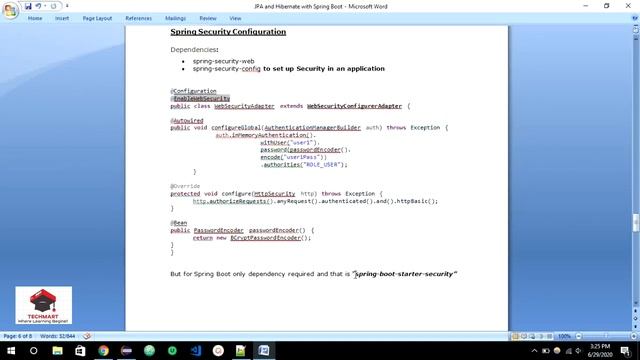Open the Review tab
This screenshot has width=640, height=360.
(208, 18)
